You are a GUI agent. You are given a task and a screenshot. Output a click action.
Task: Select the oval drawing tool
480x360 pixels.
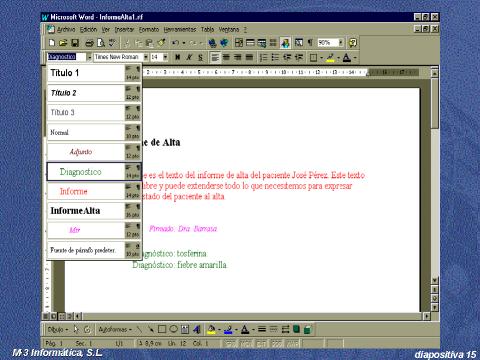click(x=173, y=329)
